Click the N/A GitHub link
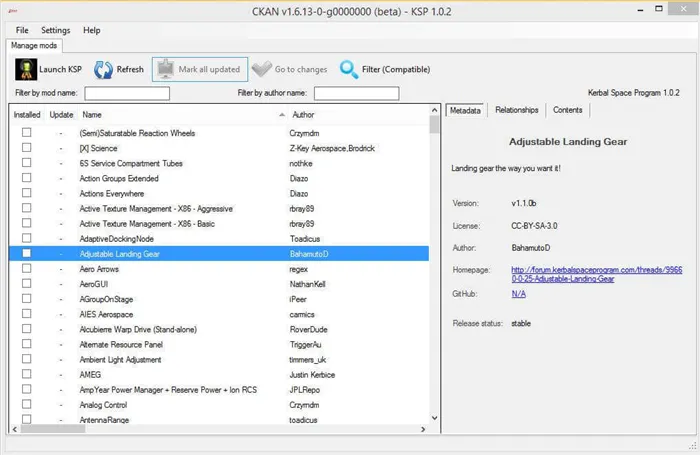This screenshot has width=700, height=455. (x=518, y=294)
